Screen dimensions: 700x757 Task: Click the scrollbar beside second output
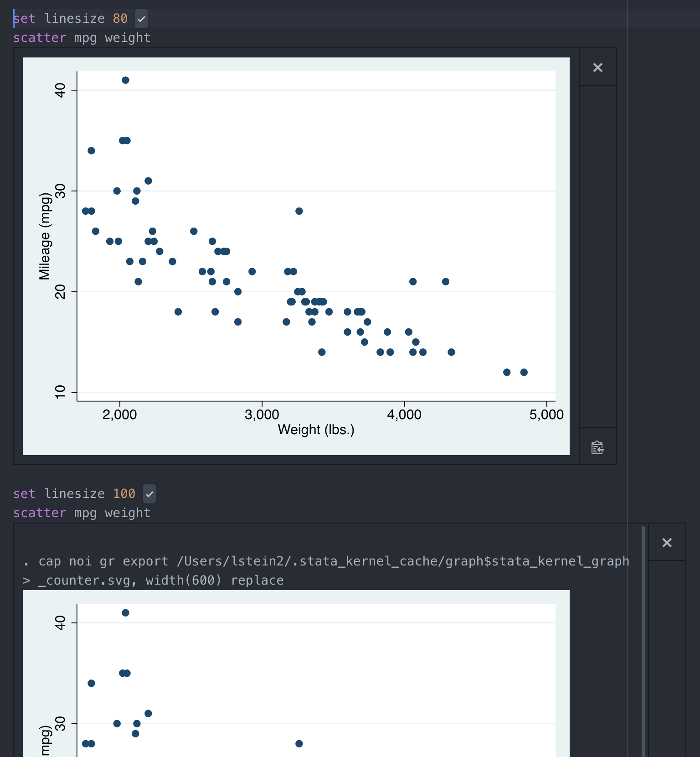click(643, 638)
